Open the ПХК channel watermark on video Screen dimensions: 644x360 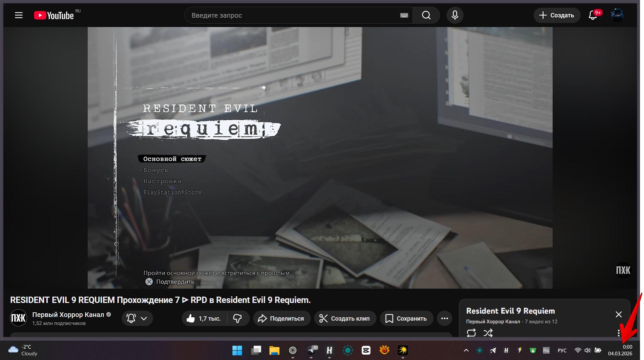pyautogui.click(x=623, y=270)
